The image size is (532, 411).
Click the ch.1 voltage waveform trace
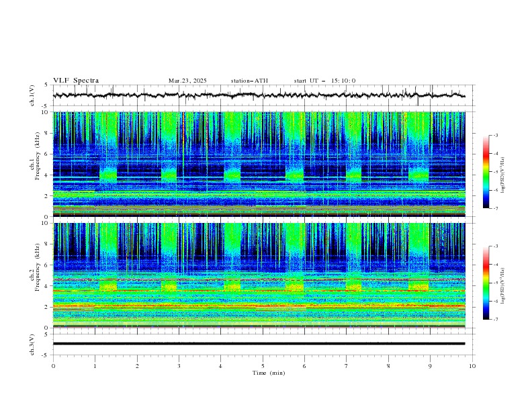coord(259,95)
